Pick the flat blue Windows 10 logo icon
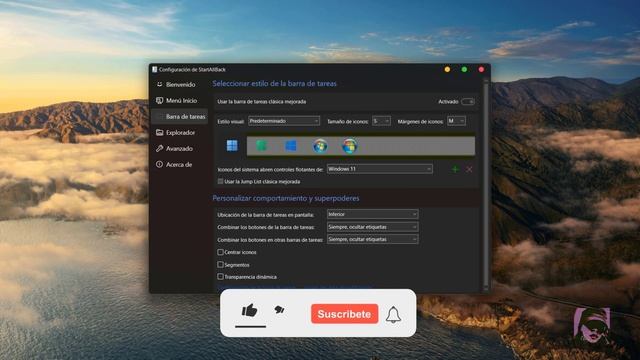This screenshot has width=640, height=360. tap(291, 146)
